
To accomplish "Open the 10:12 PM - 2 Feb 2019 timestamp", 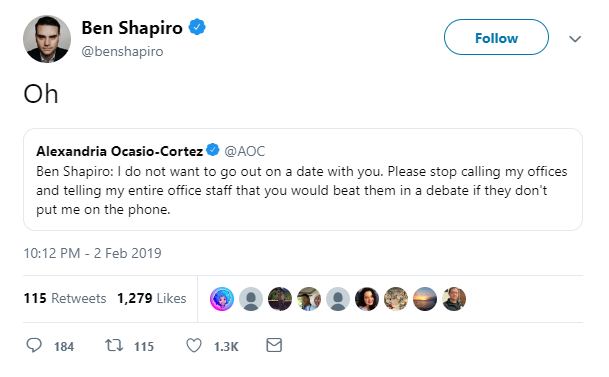I will tap(92, 253).
